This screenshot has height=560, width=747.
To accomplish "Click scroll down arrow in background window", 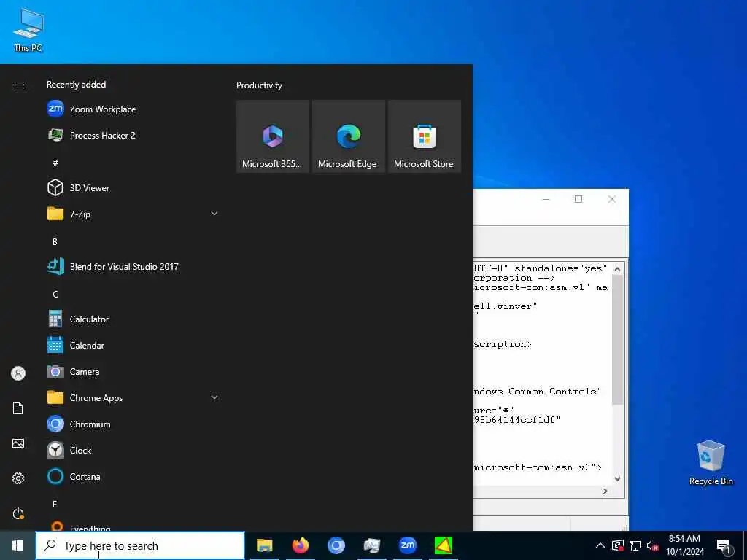I will tap(617, 478).
